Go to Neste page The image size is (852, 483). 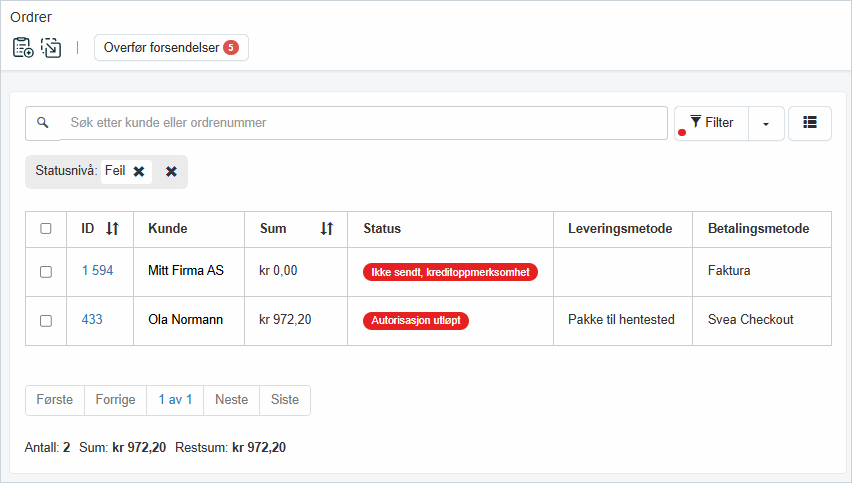pos(231,400)
